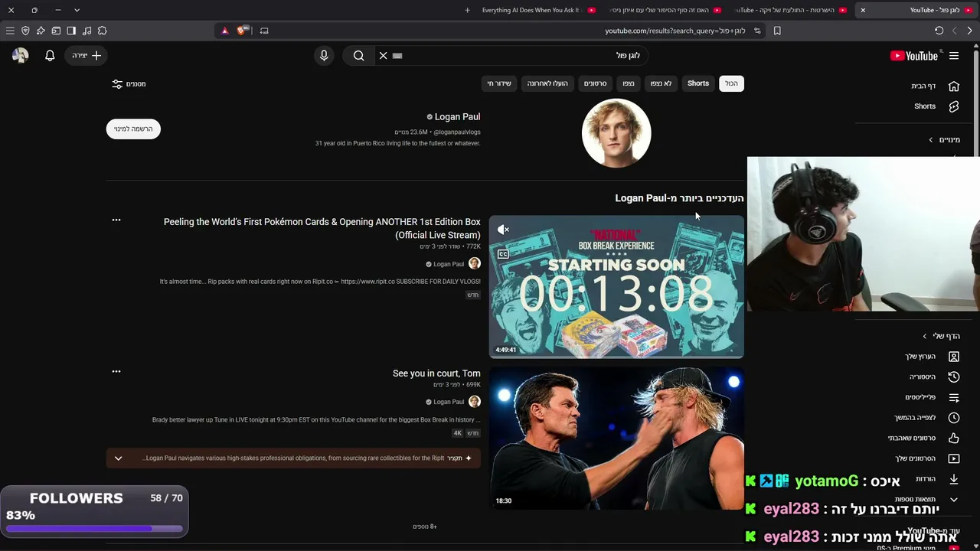Select the All filter chip
The width and height of the screenshot is (980, 551).
[x=732, y=83]
